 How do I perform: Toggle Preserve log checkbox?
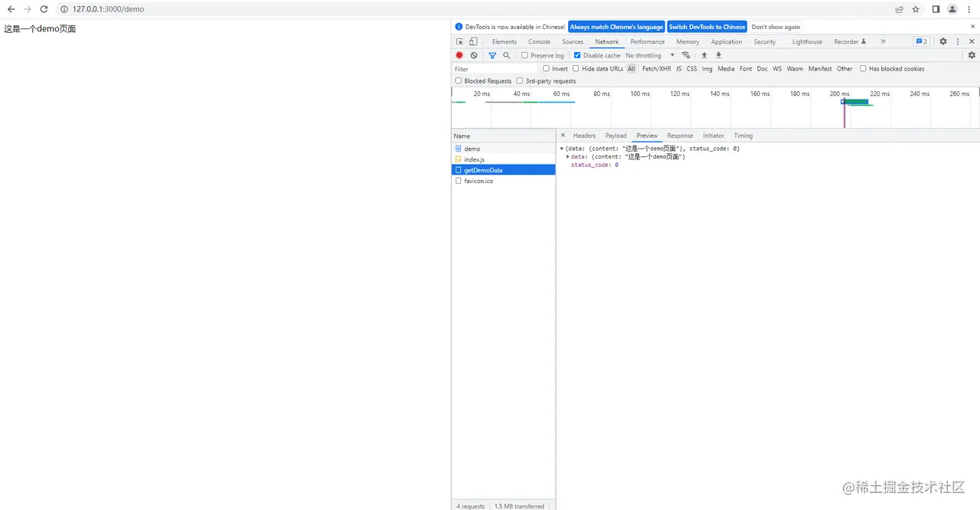click(x=524, y=55)
